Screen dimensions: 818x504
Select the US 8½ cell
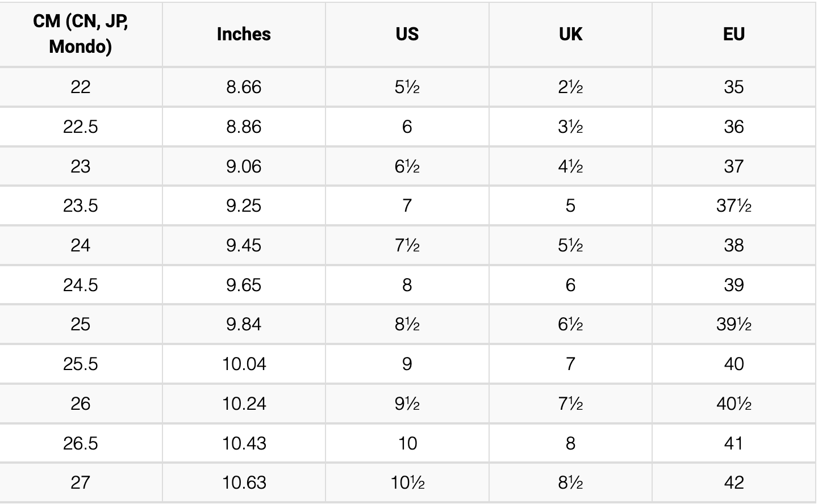pyautogui.click(x=407, y=324)
